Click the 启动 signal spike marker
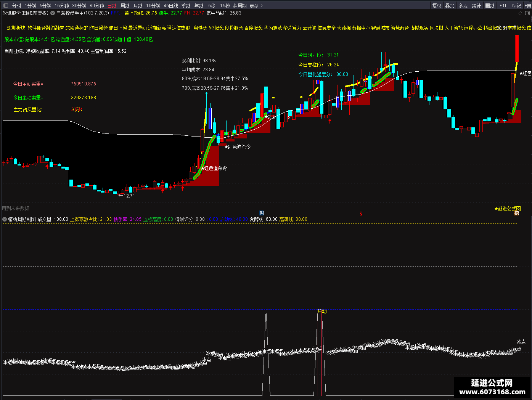This screenshot has height=400, width=532. click(322, 311)
